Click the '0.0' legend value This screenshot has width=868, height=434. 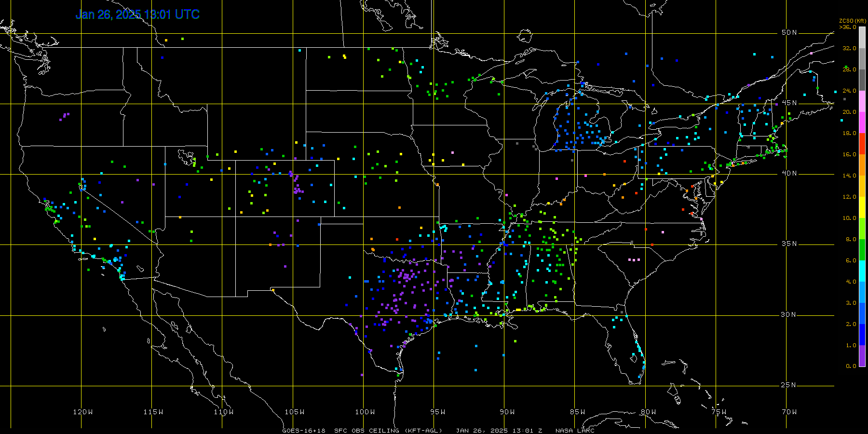coord(851,366)
